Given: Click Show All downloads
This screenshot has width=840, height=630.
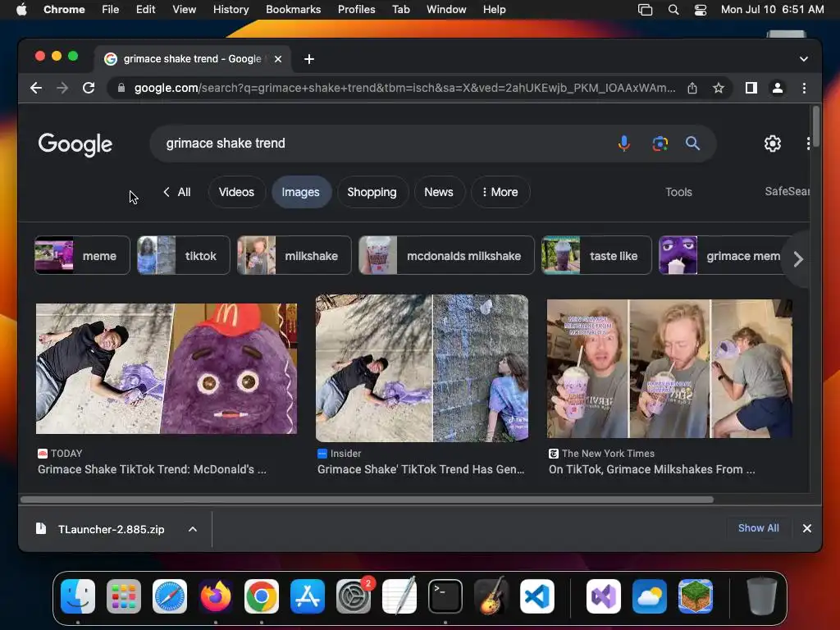Looking at the screenshot, I should [x=758, y=528].
